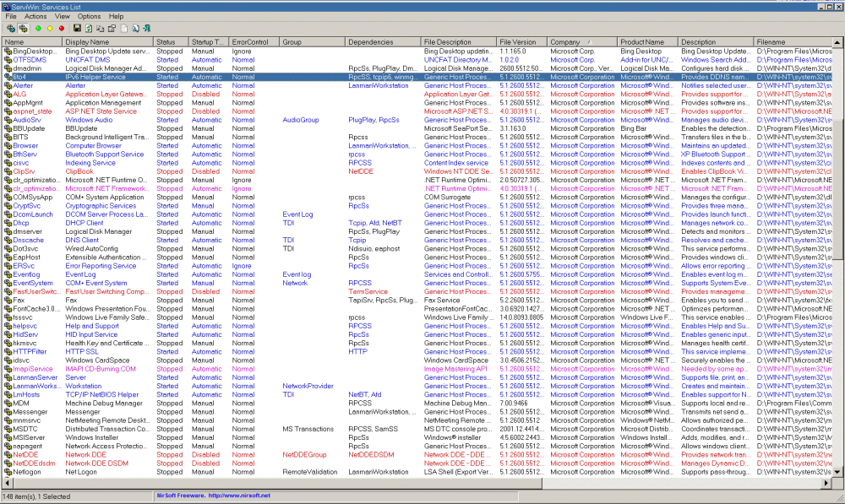The height and width of the screenshot is (504, 845).
Task: Click the Exit icon in toolbar
Action: click(x=146, y=28)
